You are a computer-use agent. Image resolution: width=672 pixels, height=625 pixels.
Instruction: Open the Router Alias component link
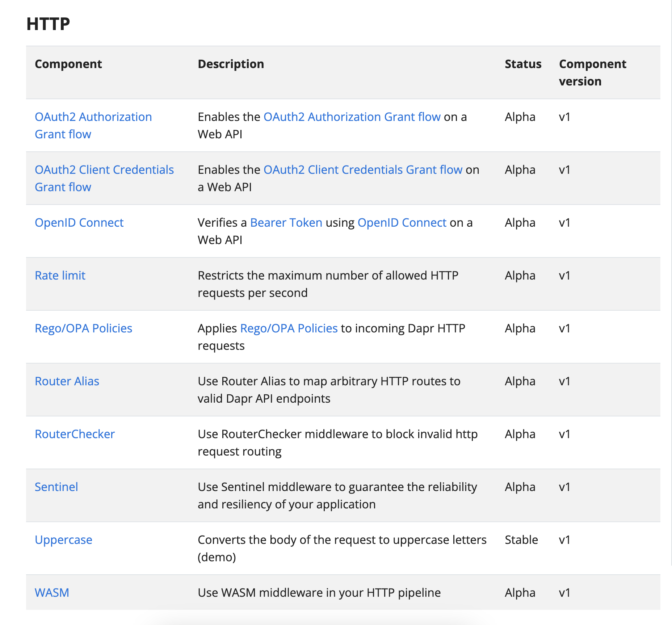click(x=67, y=381)
